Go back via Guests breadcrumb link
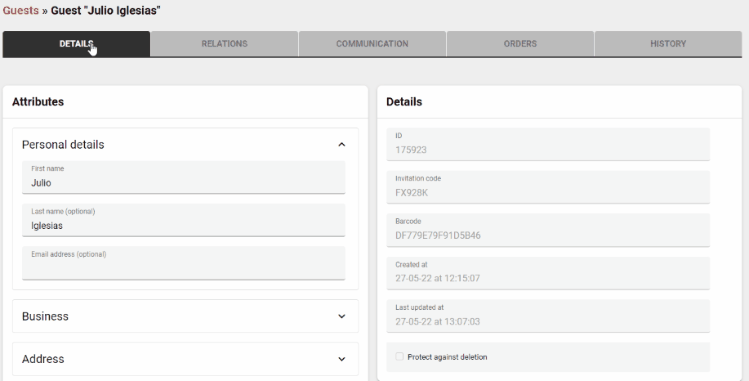Viewport: 749px width, 381px height. [21, 11]
